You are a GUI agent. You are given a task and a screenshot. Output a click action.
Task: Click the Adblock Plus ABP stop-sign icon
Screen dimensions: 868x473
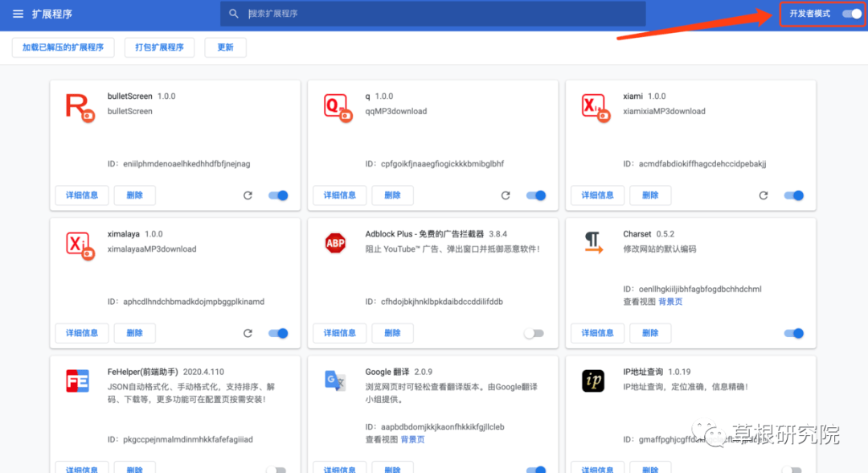[x=335, y=243]
